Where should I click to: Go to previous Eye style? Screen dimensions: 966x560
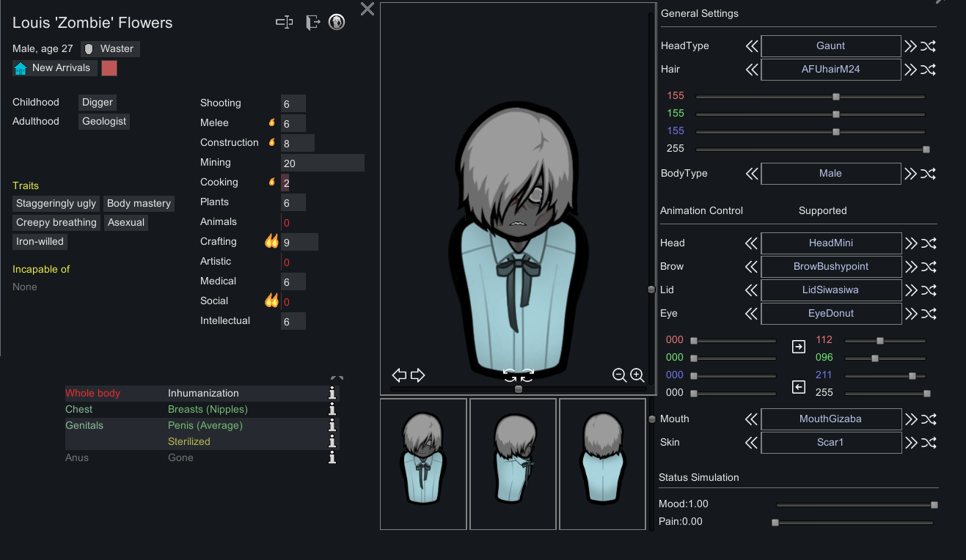(752, 313)
